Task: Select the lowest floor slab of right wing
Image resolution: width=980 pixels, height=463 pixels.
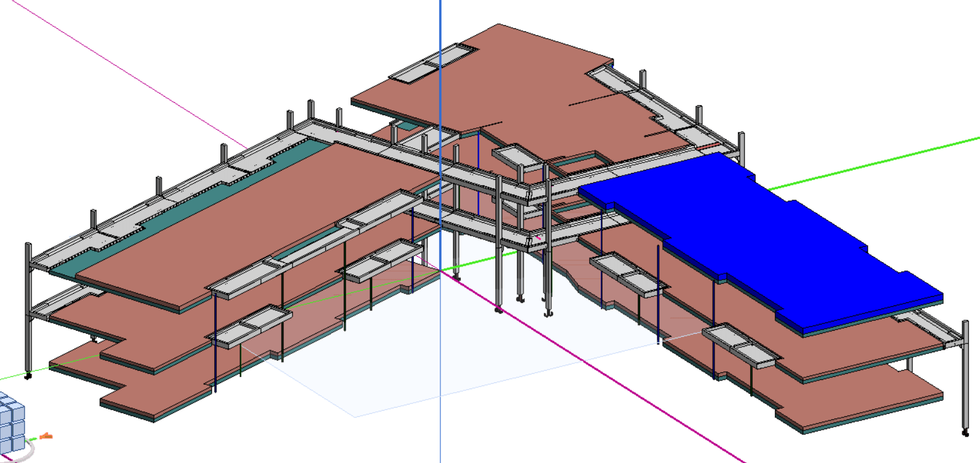Action: 862,400
